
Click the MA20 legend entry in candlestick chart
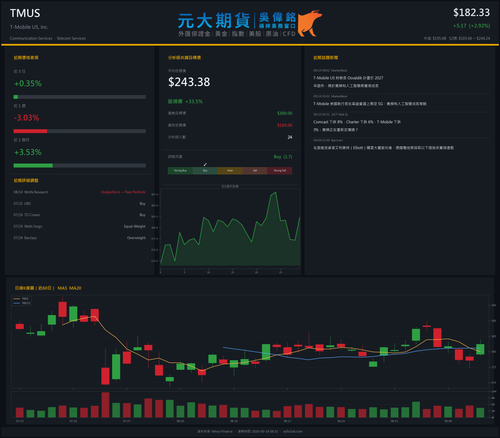pos(22,303)
